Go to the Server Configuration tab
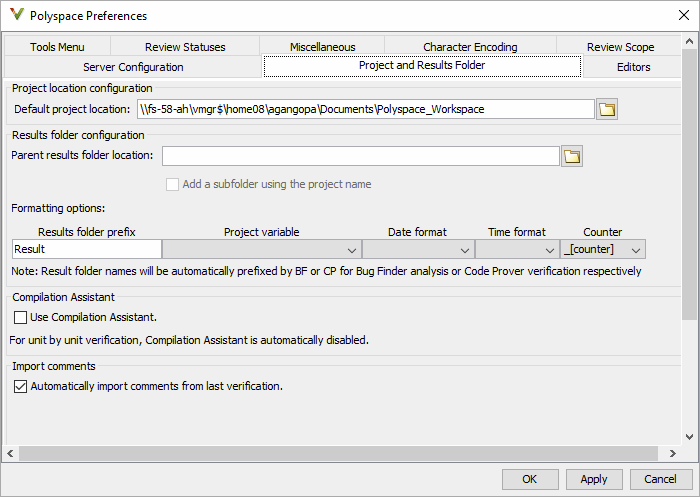This screenshot has width=700, height=497. click(133, 67)
